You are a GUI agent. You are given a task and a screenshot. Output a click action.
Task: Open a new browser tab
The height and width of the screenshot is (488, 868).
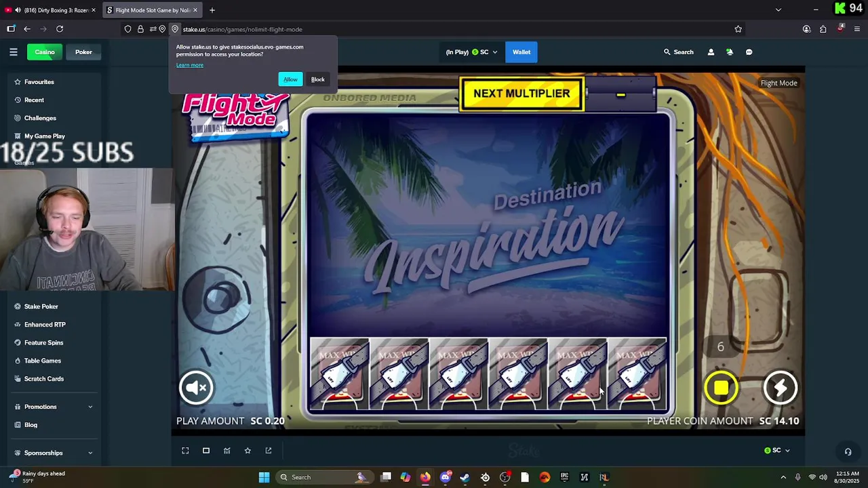coord(212,10)
